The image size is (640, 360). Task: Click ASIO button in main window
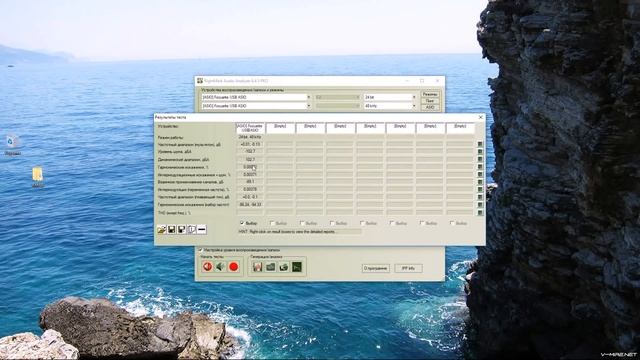(x=430, y=107)
